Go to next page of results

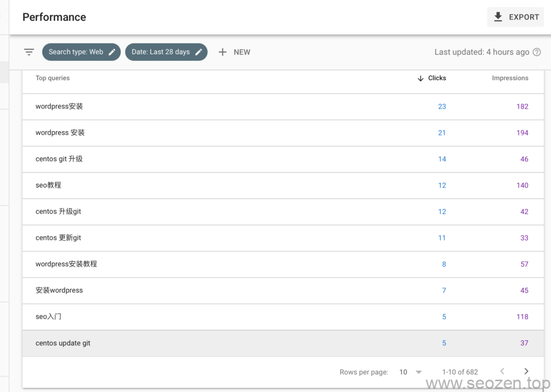pos(526,372)
